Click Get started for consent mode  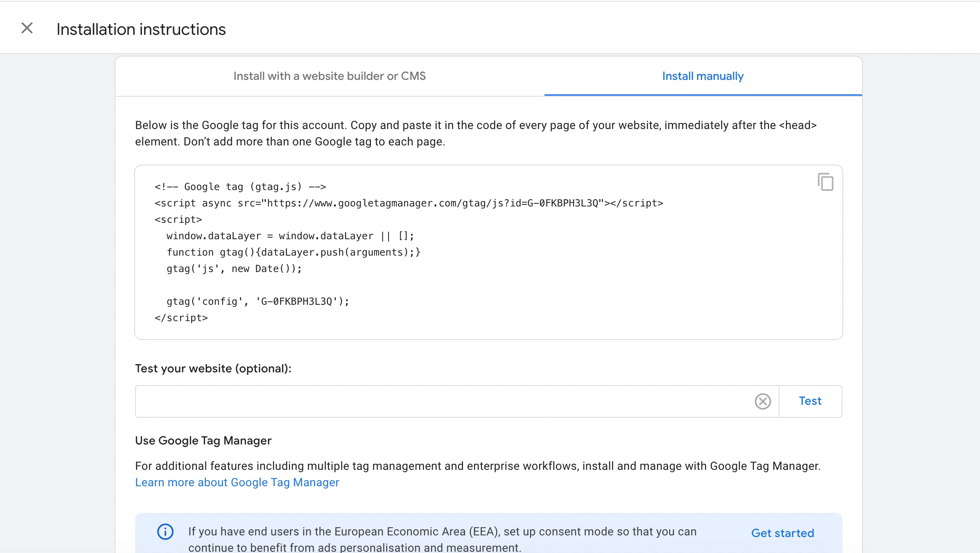[782, 533]
